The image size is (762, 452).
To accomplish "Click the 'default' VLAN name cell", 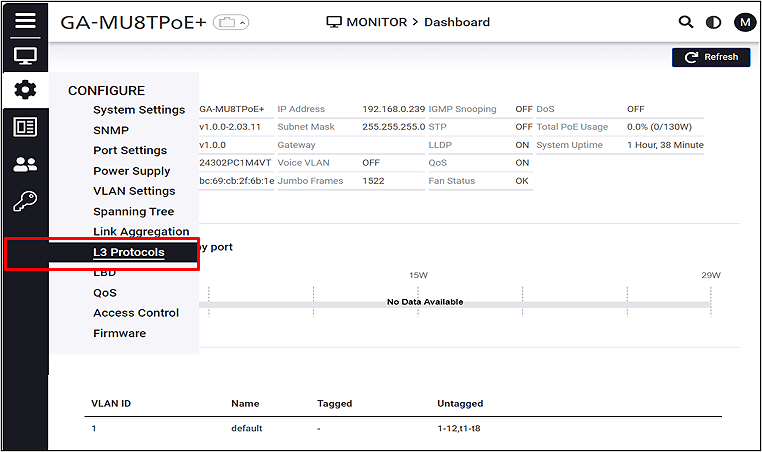I will [246, 428].
